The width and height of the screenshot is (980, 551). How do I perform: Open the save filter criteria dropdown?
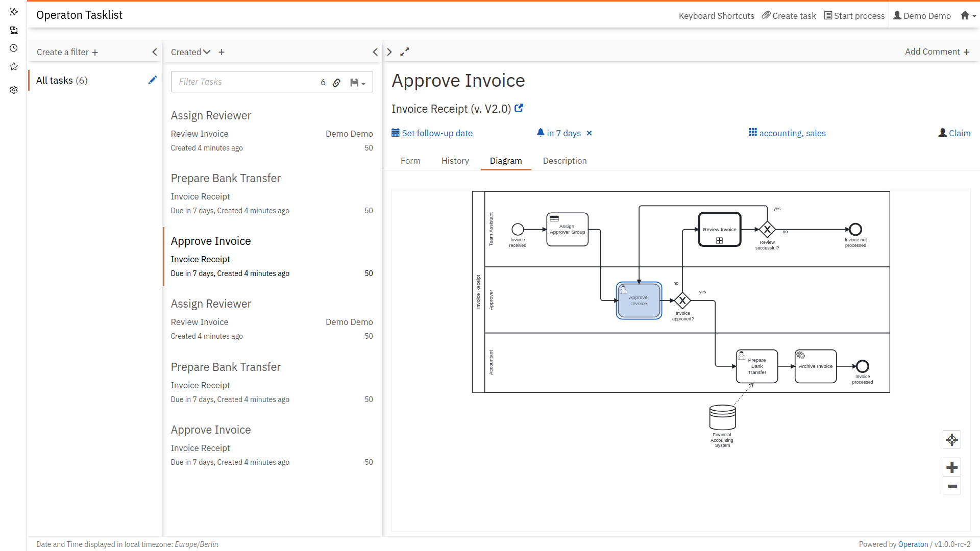[x=358, y=83]
